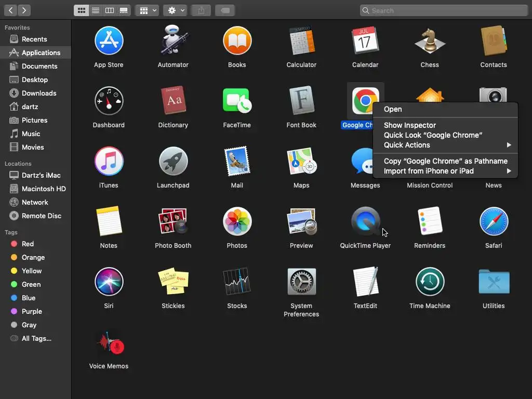Open the gear Action menu dropdown
This screenshot has width=532, height=399.
(x=175, y=10)
